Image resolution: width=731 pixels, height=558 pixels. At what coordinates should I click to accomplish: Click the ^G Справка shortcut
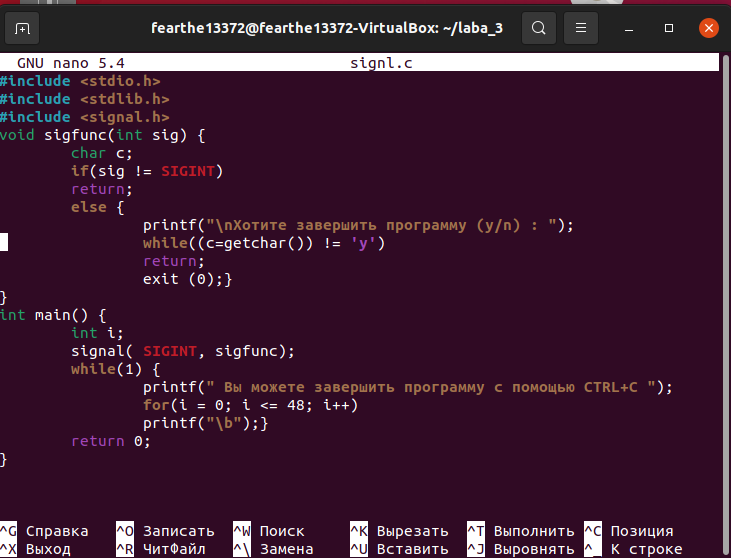[x=44, y=531]
